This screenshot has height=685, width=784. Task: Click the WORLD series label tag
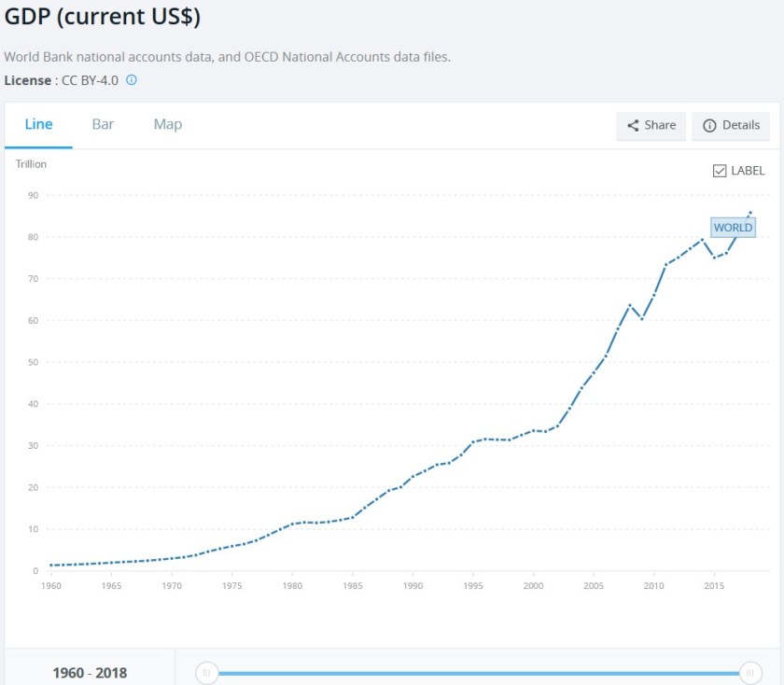[733, 227]
